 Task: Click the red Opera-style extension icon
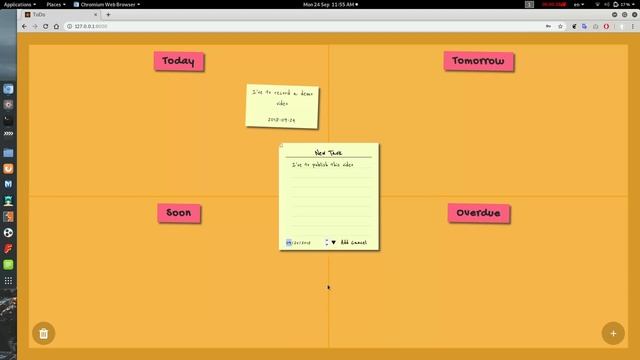tap(606, 26)
